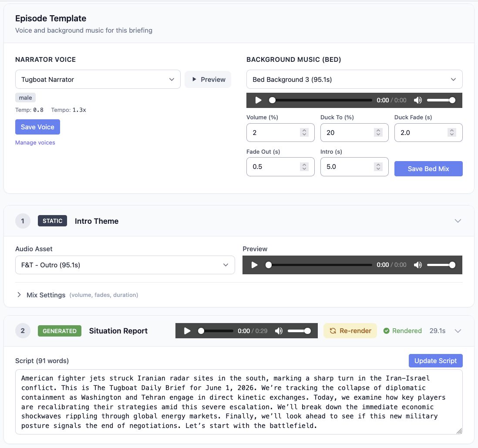Click the green Rendered status check icon
This screenshot has width=478, height=448.
[386, 331]
